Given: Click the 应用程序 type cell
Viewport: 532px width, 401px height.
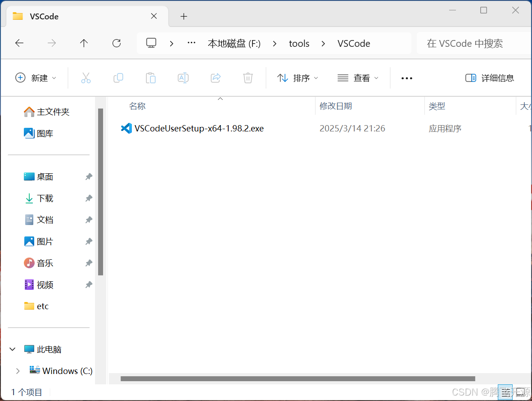Looking at the screenshot, I should pos(445,129).
